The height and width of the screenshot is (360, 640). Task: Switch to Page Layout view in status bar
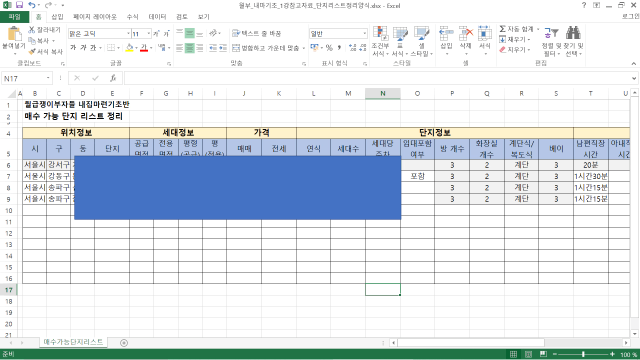[x=528, y=354]
